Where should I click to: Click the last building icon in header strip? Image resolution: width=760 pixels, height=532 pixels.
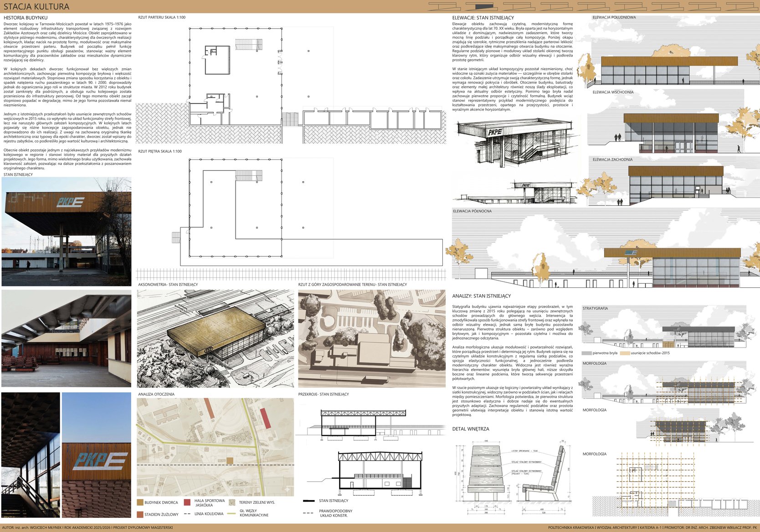click(741, 6)
